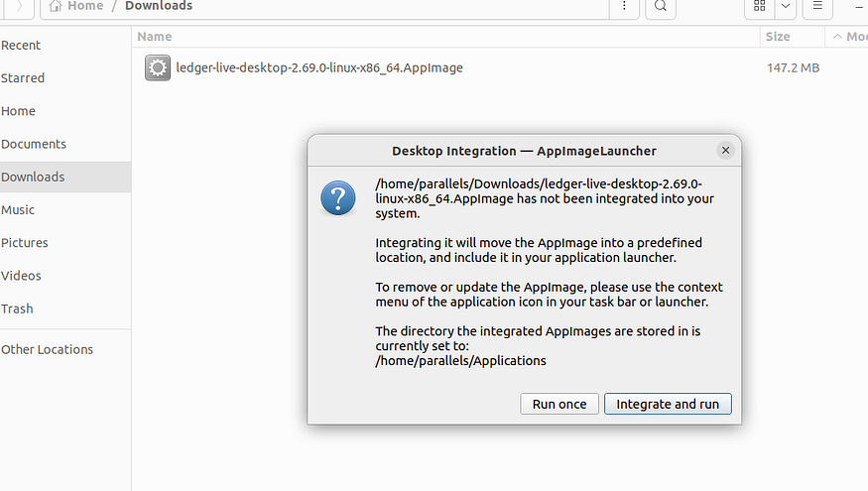Choose Run once in the dialog

(559, 404)
